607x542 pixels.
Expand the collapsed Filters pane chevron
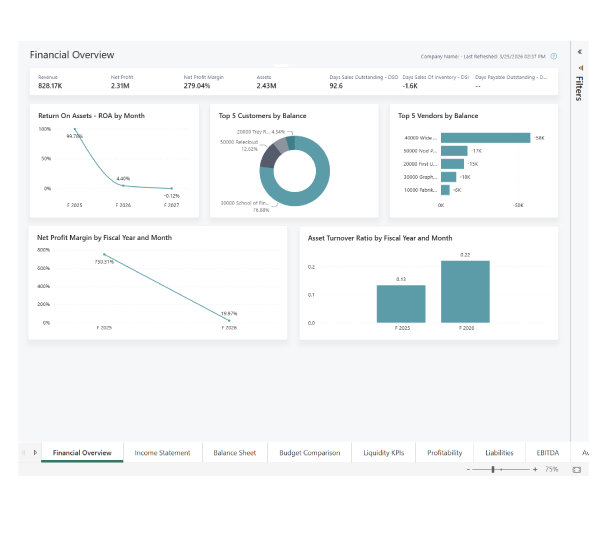[580, 51]
